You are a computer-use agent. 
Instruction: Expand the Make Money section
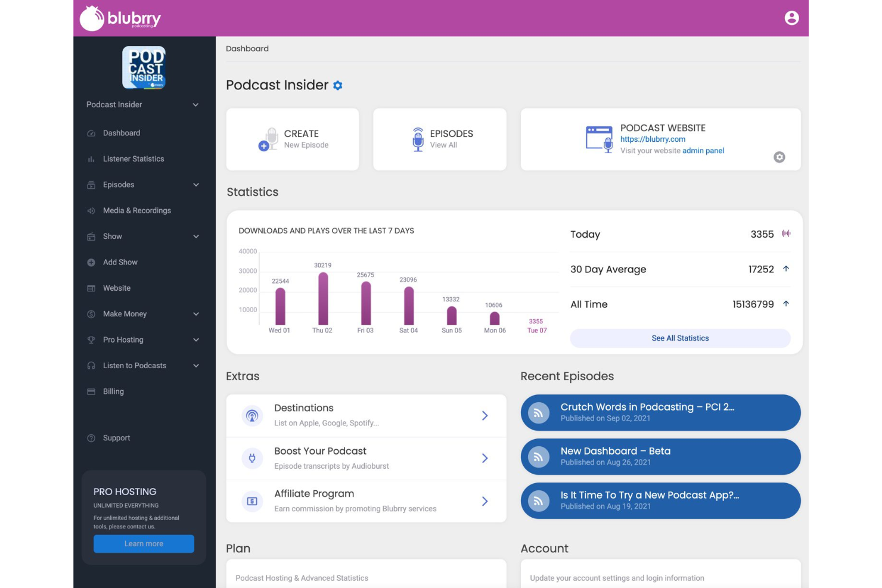[196, 314]
